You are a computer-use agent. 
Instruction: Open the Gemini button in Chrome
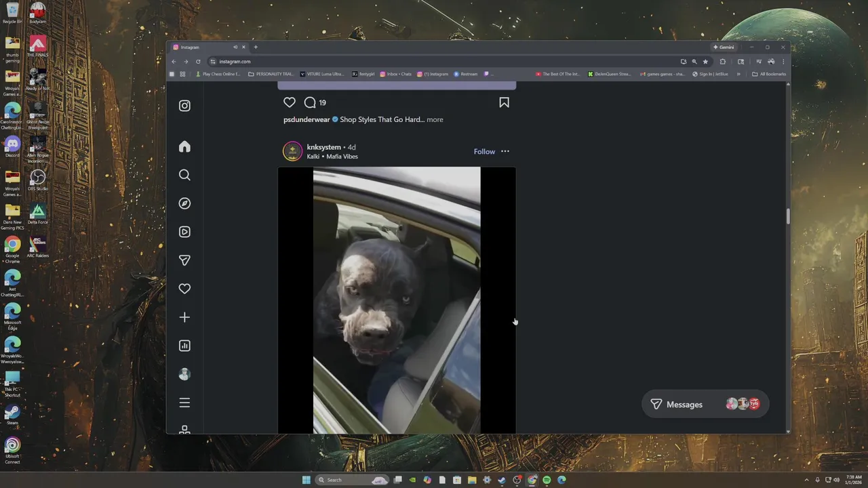(x=724, y=47)
